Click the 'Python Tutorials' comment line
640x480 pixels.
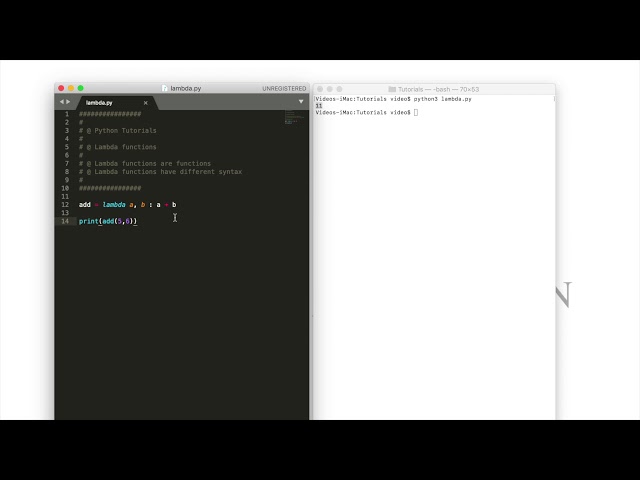point(118,131)
